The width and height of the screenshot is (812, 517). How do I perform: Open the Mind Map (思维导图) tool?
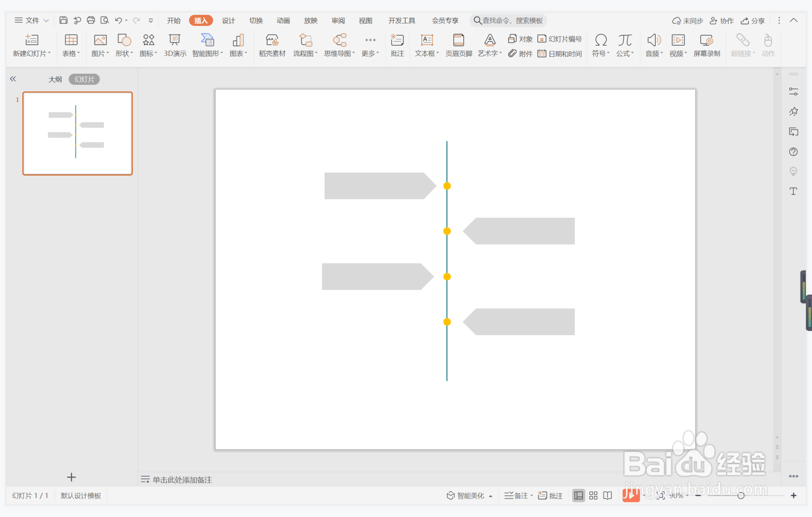339,45
